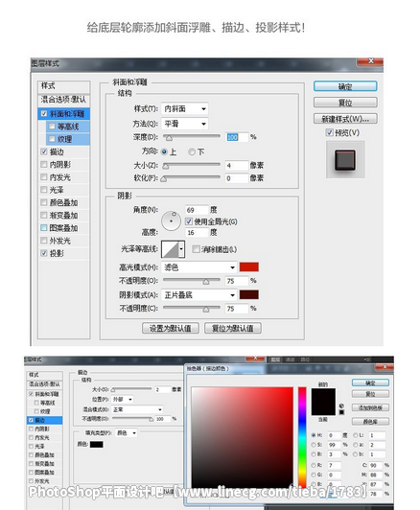Enable 等高线 checkbox in Bevel dialog
This screenshot has height=510, width=420.
[52, 127]
